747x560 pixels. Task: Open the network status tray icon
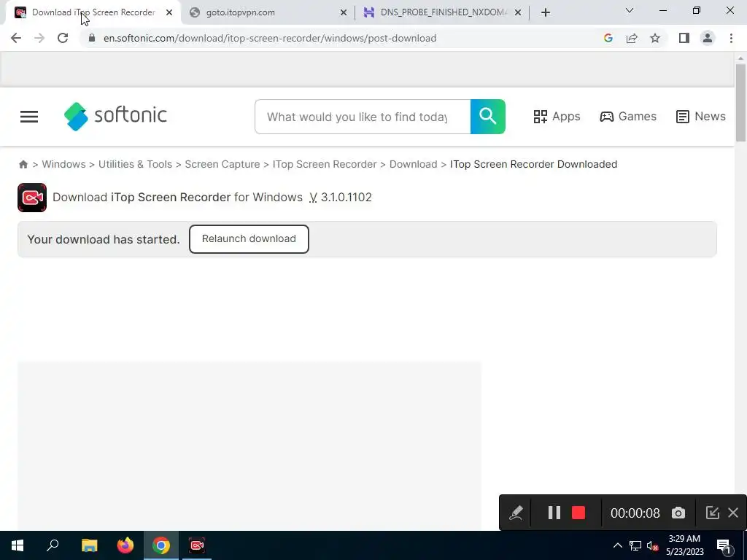click(x=635, y=545)
